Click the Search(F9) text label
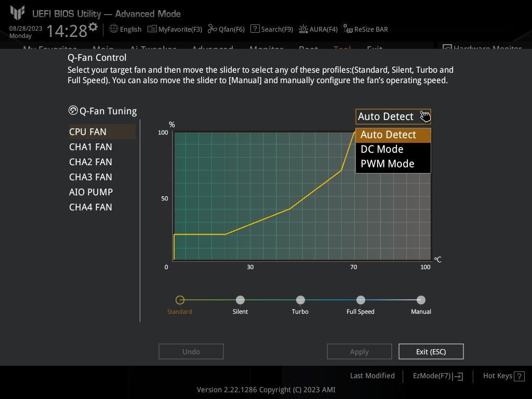 point(277,29)
